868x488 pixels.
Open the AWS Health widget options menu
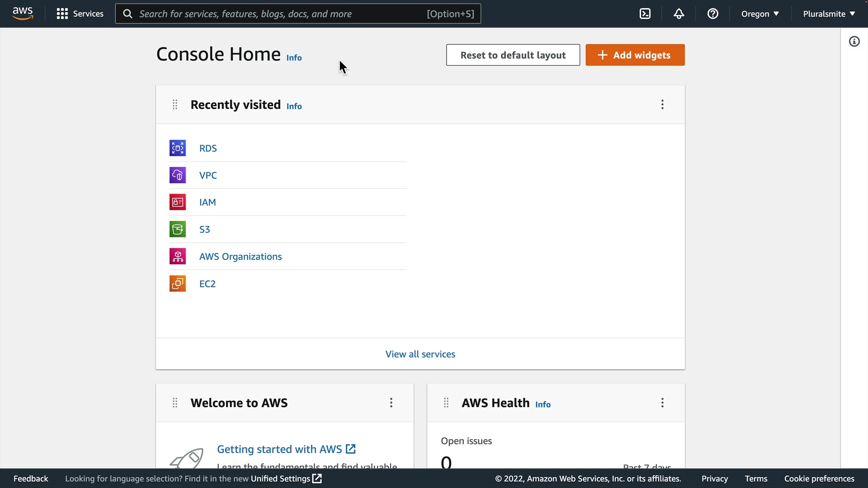pyautogui.click(x=662, y=403)
